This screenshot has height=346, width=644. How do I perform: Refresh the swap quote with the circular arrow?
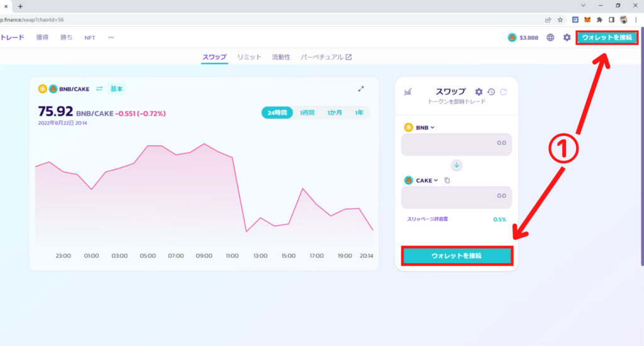tap(504, 92)
